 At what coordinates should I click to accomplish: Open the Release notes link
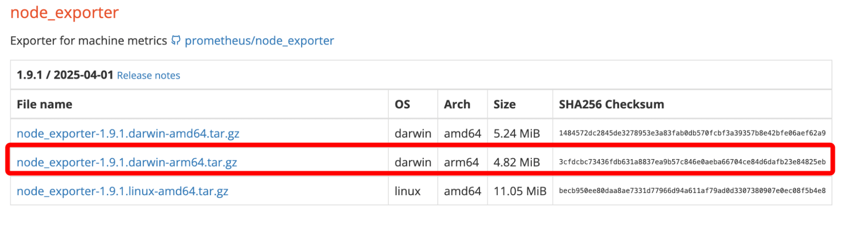(x=149, y=75)
